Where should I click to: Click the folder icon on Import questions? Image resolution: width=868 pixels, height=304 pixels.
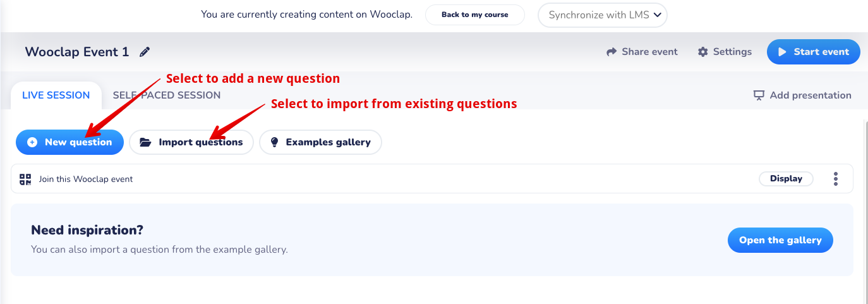click(145, 142)
